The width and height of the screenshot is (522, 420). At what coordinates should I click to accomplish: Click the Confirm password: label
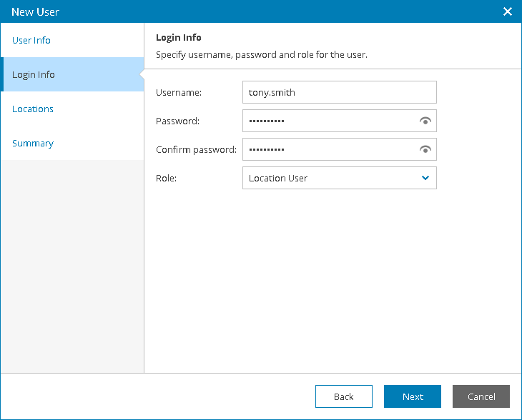(x=196, y=149)
